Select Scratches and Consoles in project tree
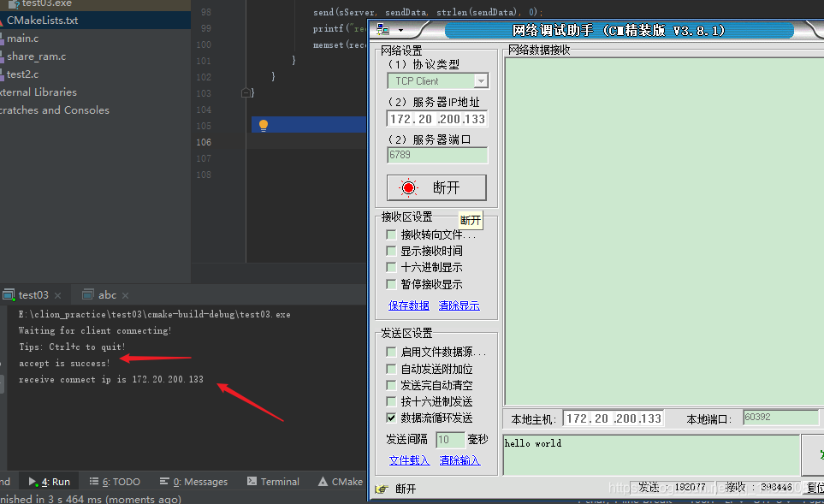The width and height of the screenshot is (824, 504). coord(55,110)
